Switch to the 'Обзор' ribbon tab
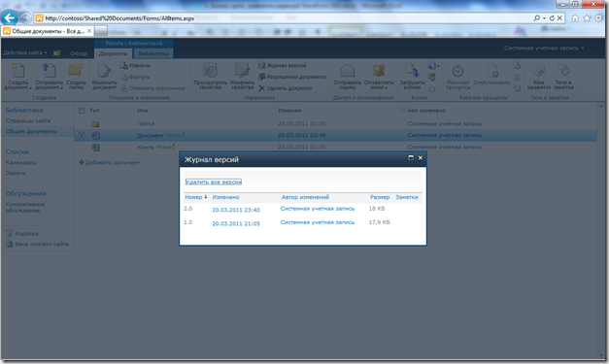The height and width of the screenshot is (364, 609). pyautogui.click(x=79, y=53)
